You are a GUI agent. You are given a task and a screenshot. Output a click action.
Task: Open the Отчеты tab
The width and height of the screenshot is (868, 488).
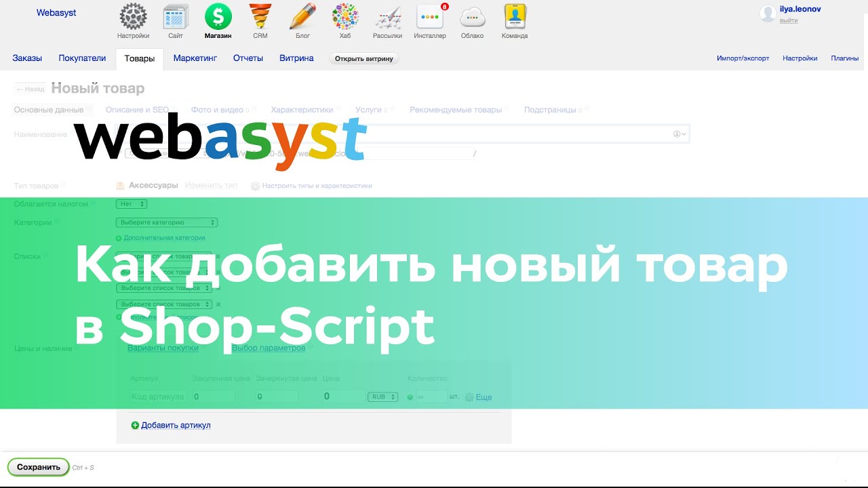tap(248, 58)
